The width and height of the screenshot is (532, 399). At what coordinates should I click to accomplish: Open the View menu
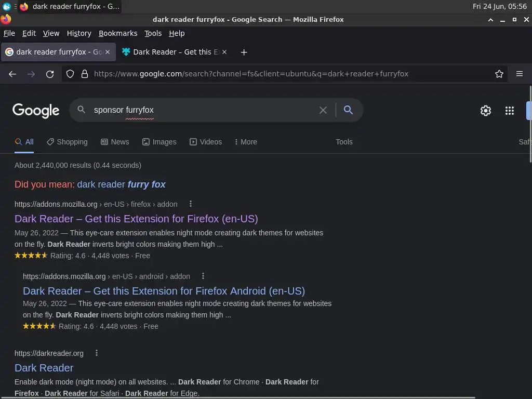point(51,33)
